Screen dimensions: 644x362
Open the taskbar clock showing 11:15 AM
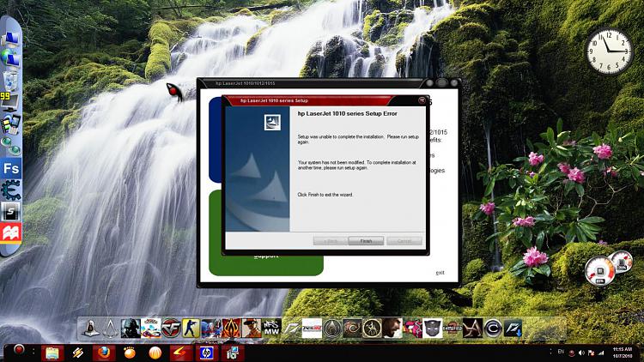click(x=623, y=353)
